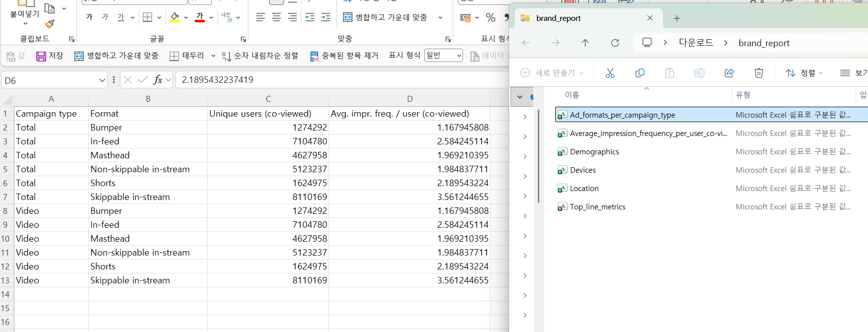Apply the borders icon in the font group
The image size is (868, 332).
click(147, 17)
